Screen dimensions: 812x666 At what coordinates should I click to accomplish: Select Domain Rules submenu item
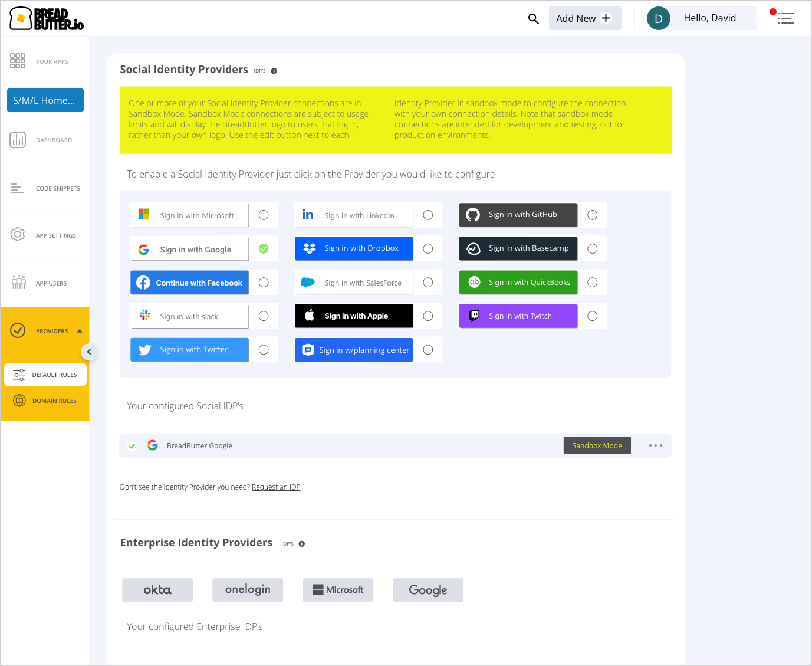pyautogui.click(x=45, y=401)
